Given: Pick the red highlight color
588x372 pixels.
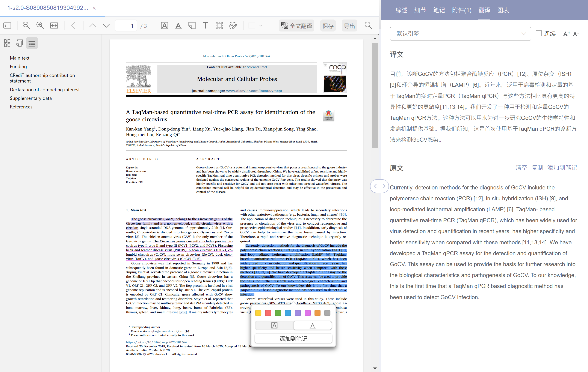Looking at the screenshot, I should (268, 313).
